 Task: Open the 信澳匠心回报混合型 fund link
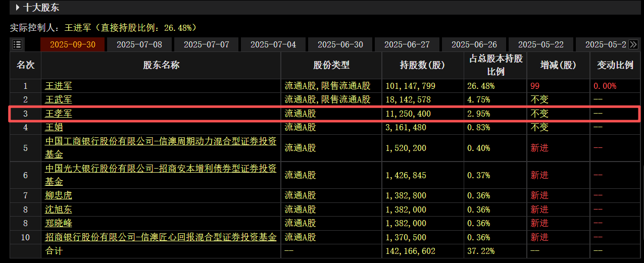pyautogui.click(x=161, y=237)
